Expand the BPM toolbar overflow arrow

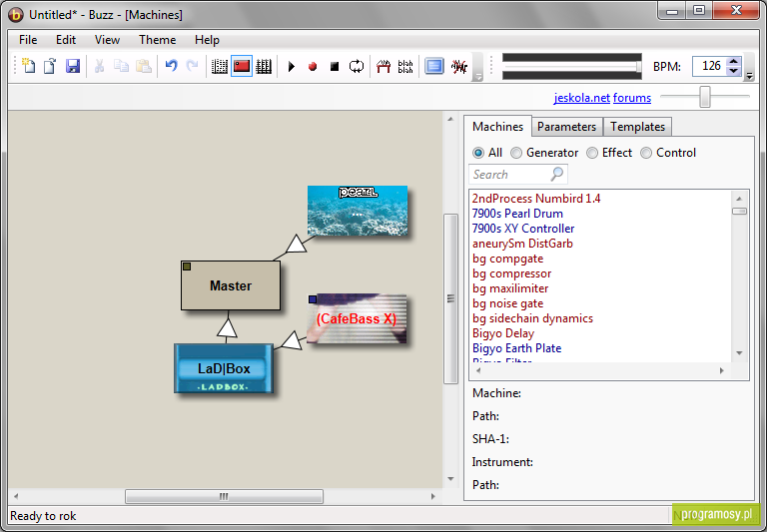(749, 76)
